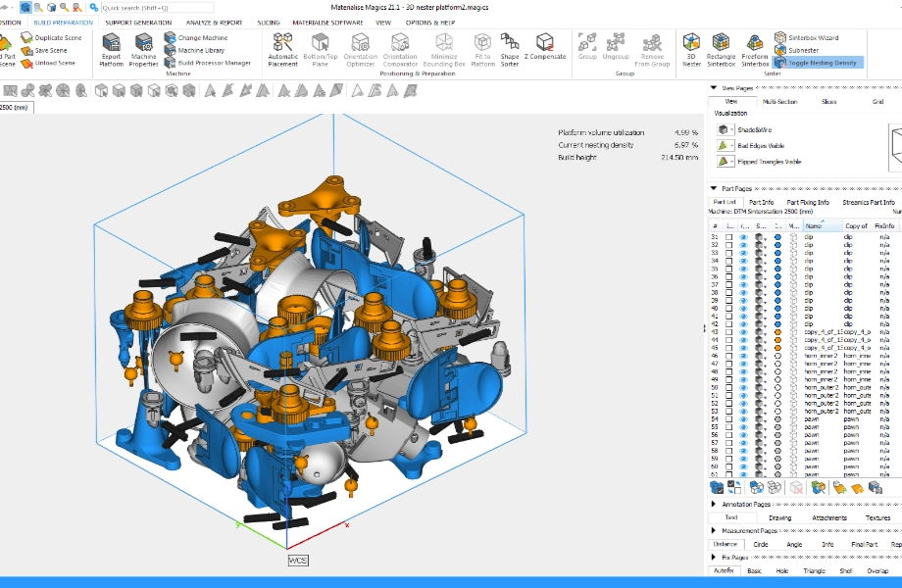Open the Shade&Wire visualization dropdown
Viewport: 902px width, 588px height.
tap(726, 129)
